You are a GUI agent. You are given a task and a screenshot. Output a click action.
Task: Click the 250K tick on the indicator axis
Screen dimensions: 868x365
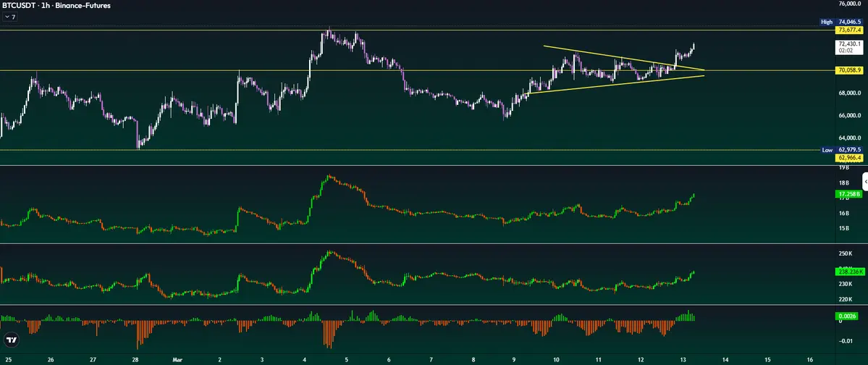pyautogui.click(x=846, y=253)
